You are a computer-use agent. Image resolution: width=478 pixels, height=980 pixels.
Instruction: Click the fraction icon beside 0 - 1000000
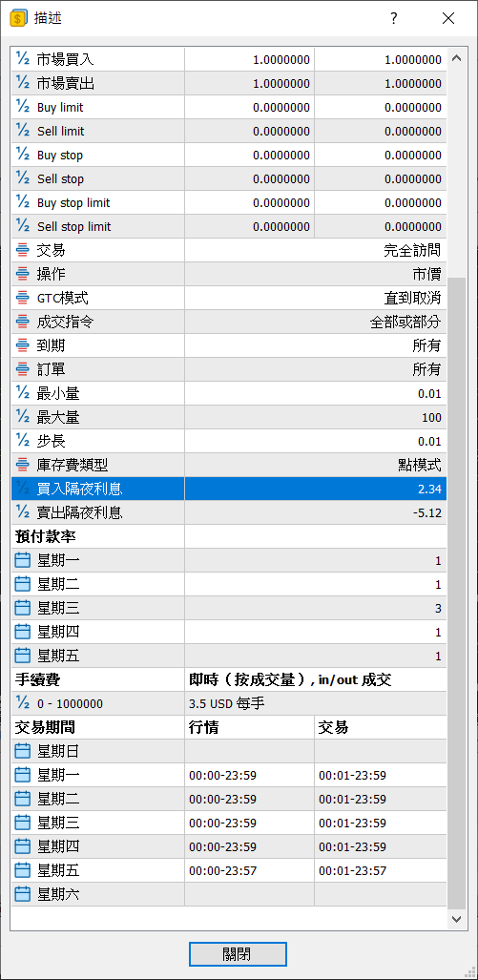coord(23,703)
